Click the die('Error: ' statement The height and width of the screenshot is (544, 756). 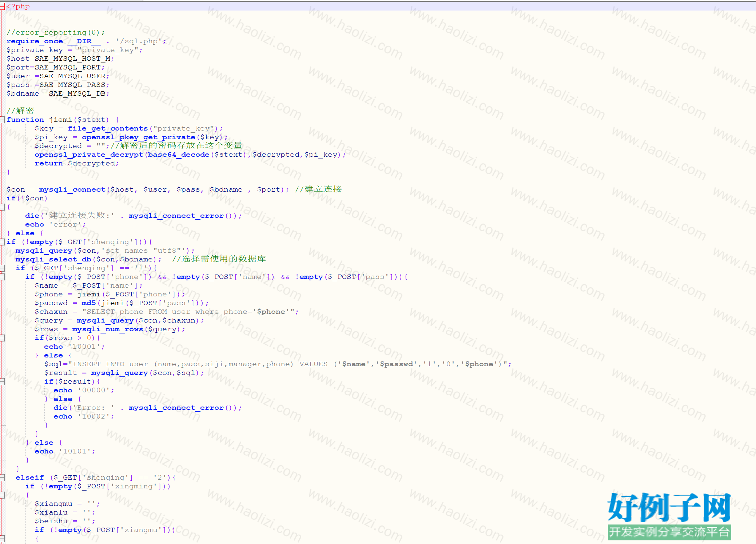[x=148, y=408]
